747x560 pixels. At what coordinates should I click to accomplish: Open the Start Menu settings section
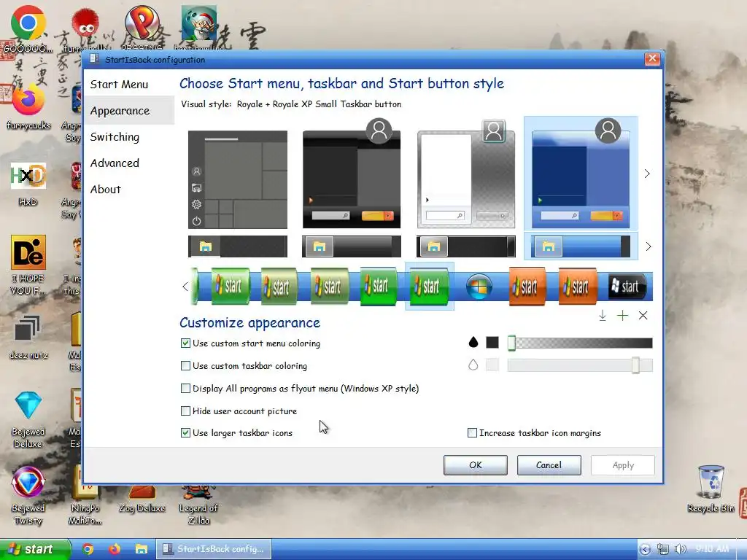(x=119, y=85)
